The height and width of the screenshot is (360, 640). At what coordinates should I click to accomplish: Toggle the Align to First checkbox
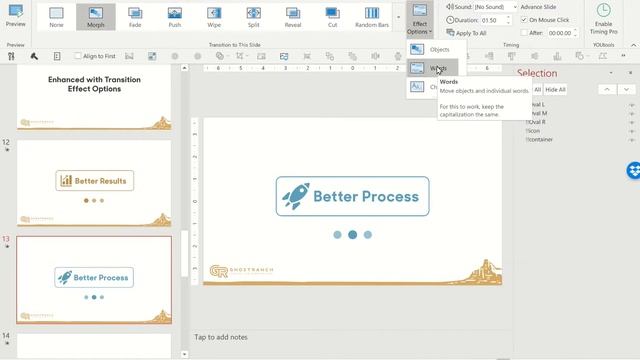(78, 56)
